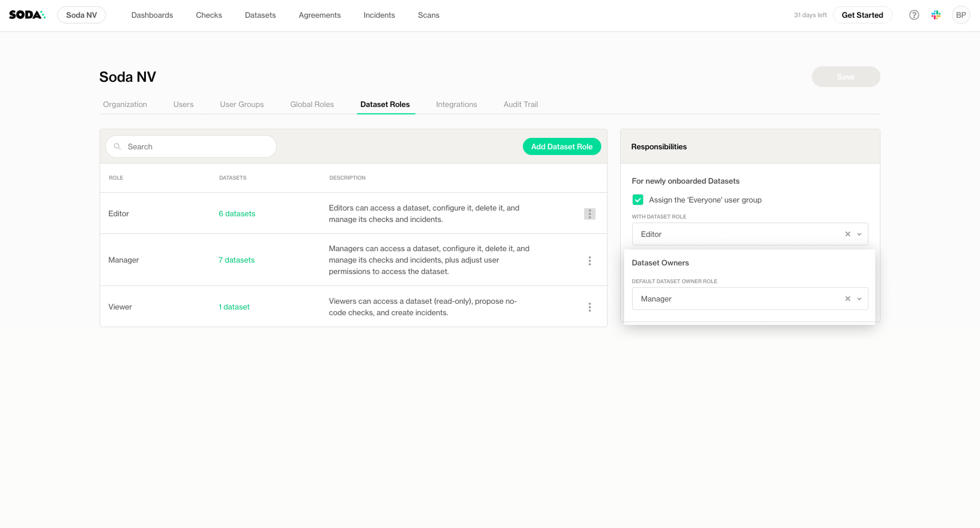Open the Viewer role three-dot menu
980x528 pixels.
(589, 307)
